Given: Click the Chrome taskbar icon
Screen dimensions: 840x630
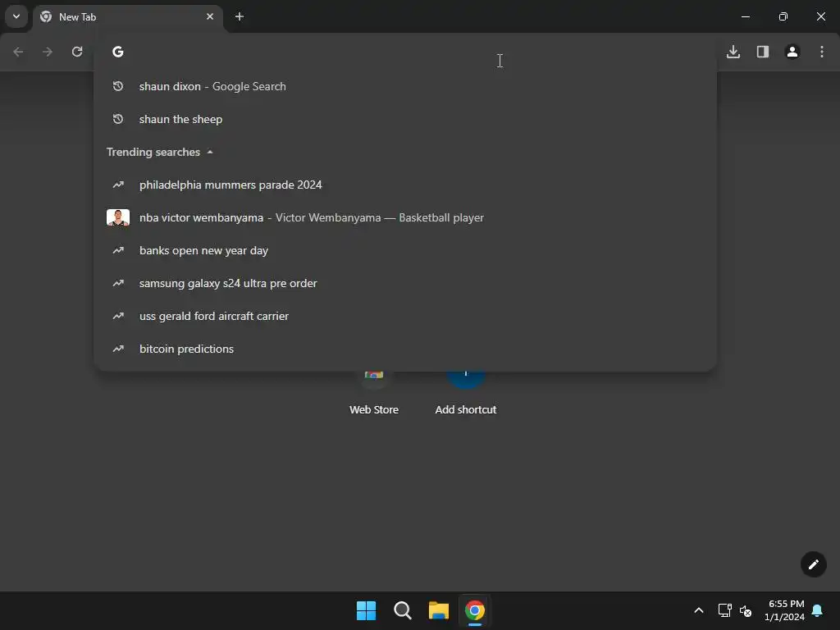Looking at the screenshot, I should (x=475, y=610).
